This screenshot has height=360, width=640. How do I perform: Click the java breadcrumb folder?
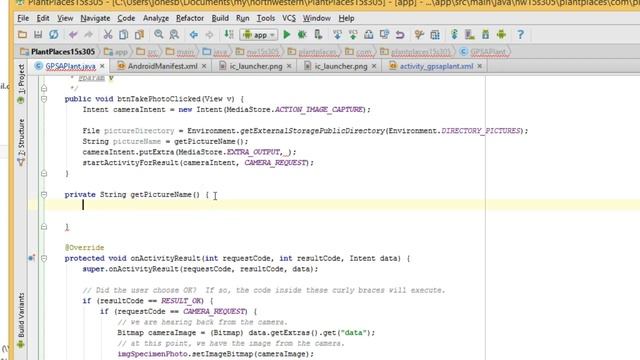tap(216, 52)
